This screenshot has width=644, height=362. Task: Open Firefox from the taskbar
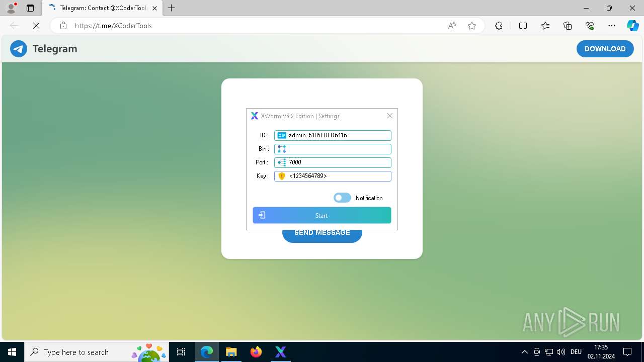click(256, 352)
